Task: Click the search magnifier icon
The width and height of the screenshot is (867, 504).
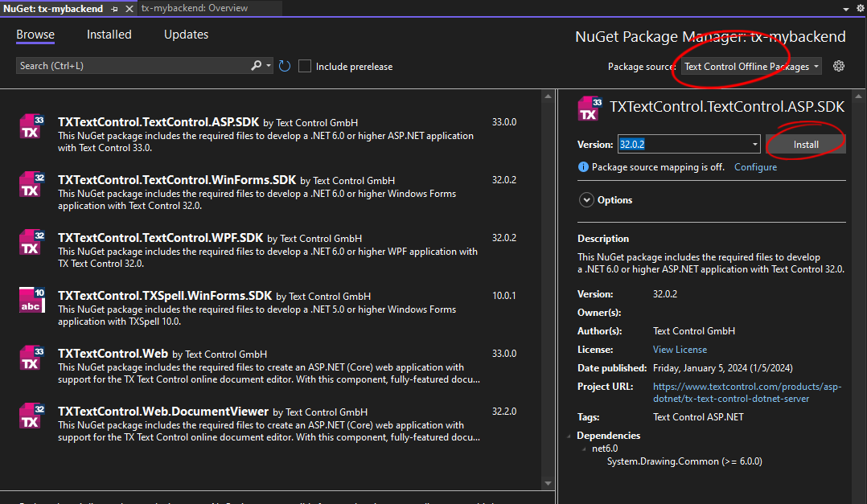Action: click(x=256, y=66)
